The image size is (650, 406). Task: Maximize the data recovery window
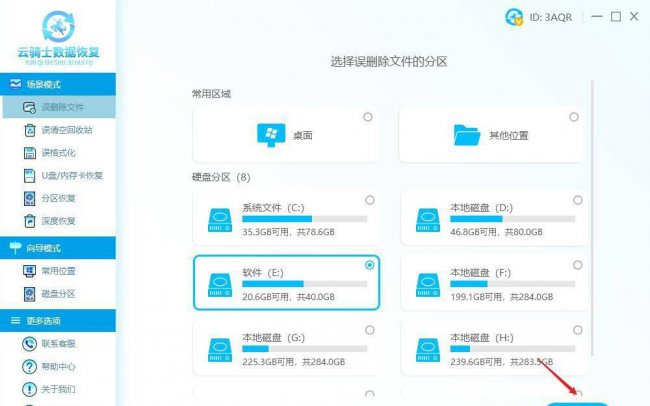(x=616, y=17)
